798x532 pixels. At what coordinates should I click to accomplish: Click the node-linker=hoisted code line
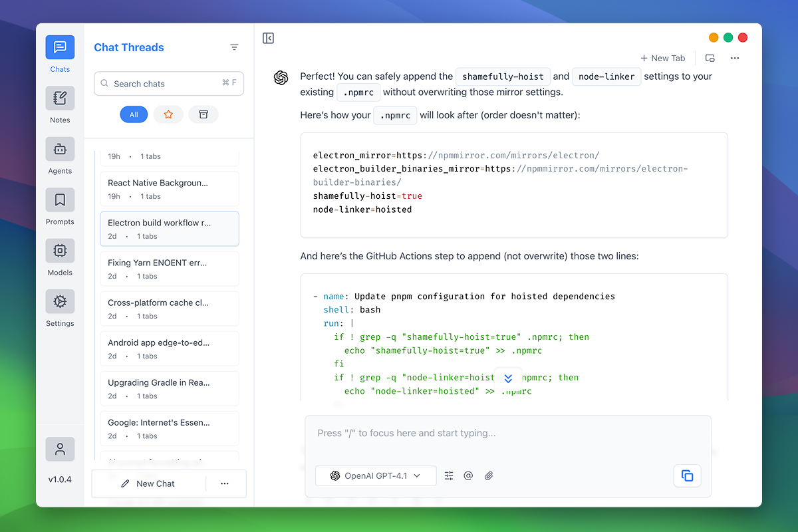point(362,209)
